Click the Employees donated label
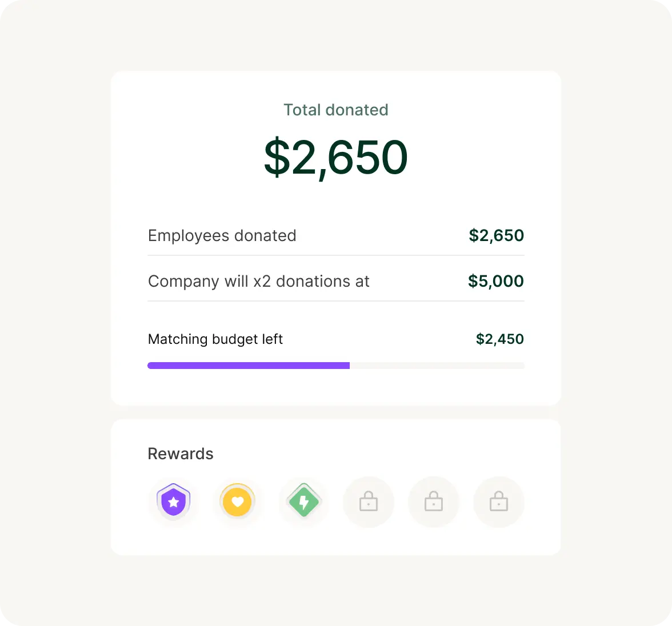Screen dimensions: 672x626 [222, 236]
